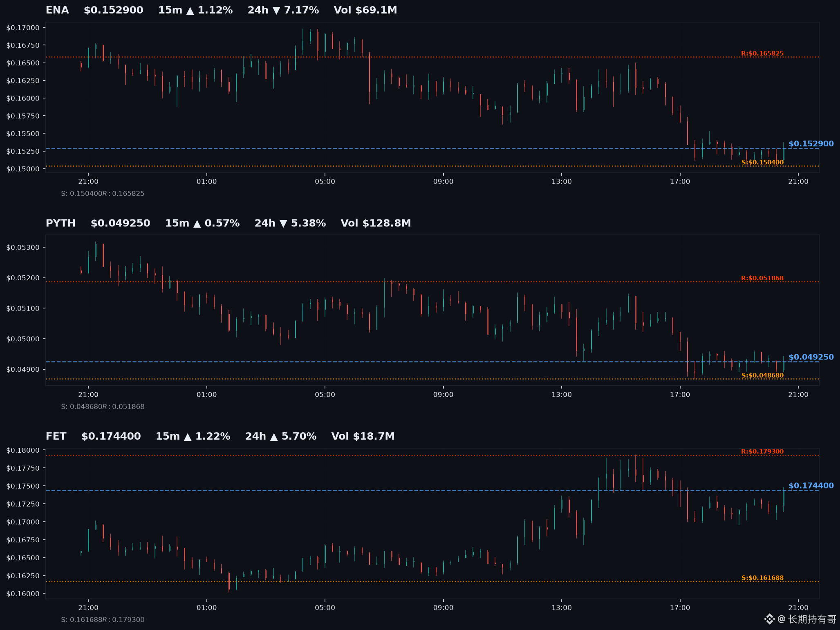Click the blue $0.152900 current price tag
This screenshot has height=630, width=840.
click(x=811, y=144)
